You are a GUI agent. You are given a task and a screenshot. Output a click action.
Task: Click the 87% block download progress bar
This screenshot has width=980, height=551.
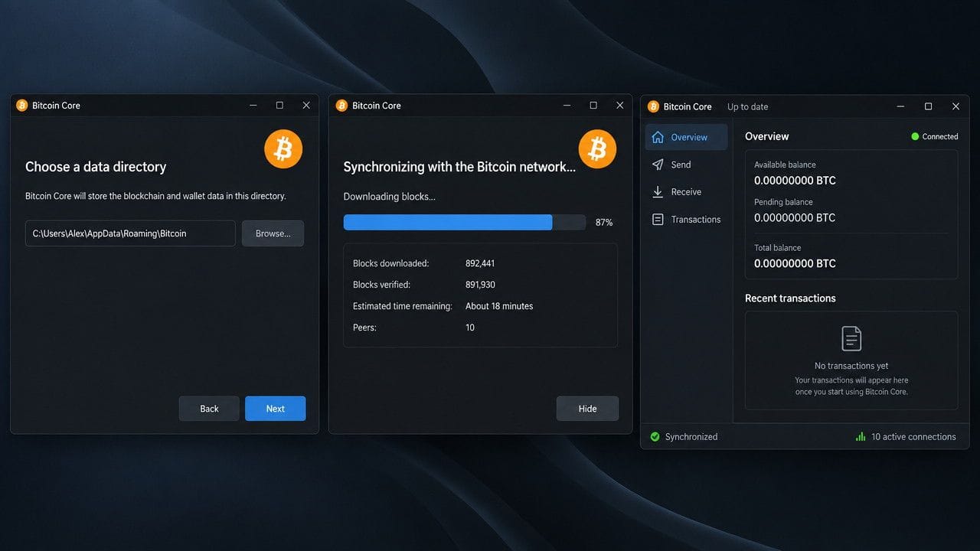(x=465, y=222)
